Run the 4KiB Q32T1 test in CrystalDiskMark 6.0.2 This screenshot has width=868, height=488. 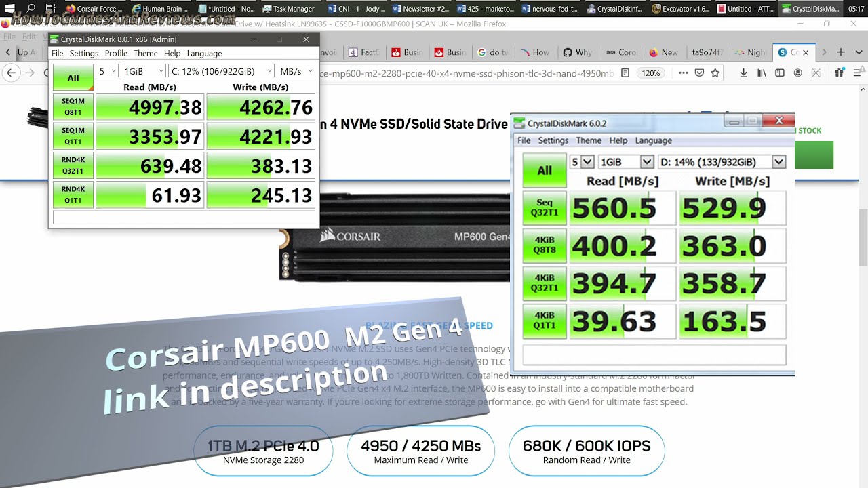click(545, 283)
